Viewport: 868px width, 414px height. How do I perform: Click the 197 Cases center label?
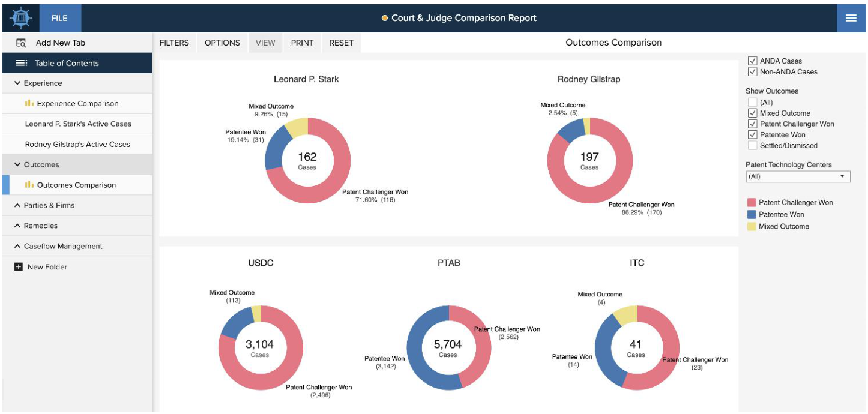589,160
